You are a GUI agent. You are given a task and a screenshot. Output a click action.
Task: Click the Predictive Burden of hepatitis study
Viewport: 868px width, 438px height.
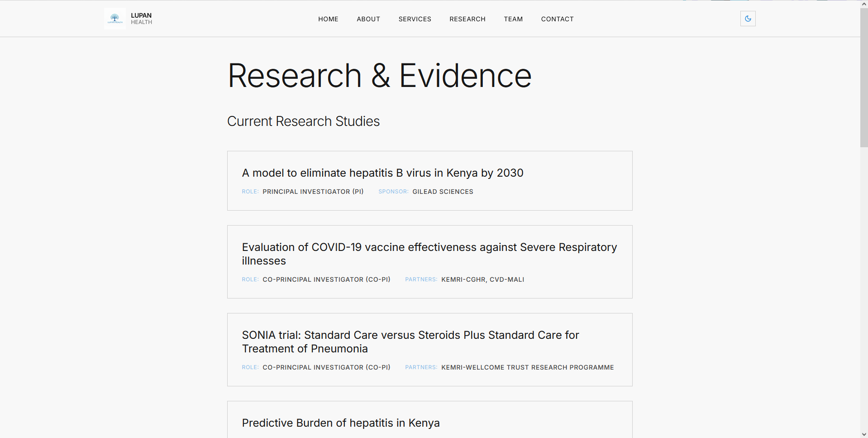(x=340, y=423)
